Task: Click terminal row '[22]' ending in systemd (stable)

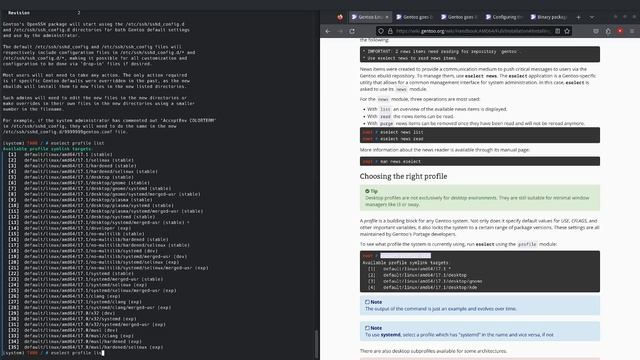Action: click(x=71, y=273)
